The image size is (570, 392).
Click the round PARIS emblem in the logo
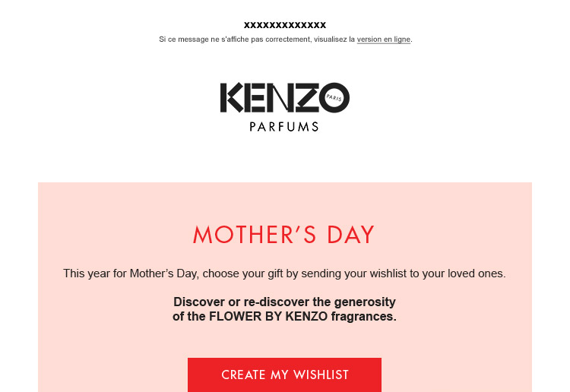point(334,97)
